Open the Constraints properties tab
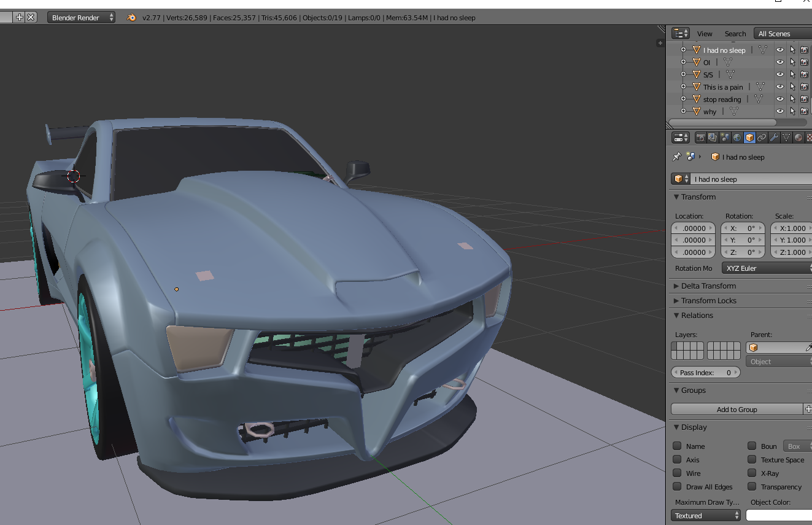812x525 pixels. pos(762,138)
